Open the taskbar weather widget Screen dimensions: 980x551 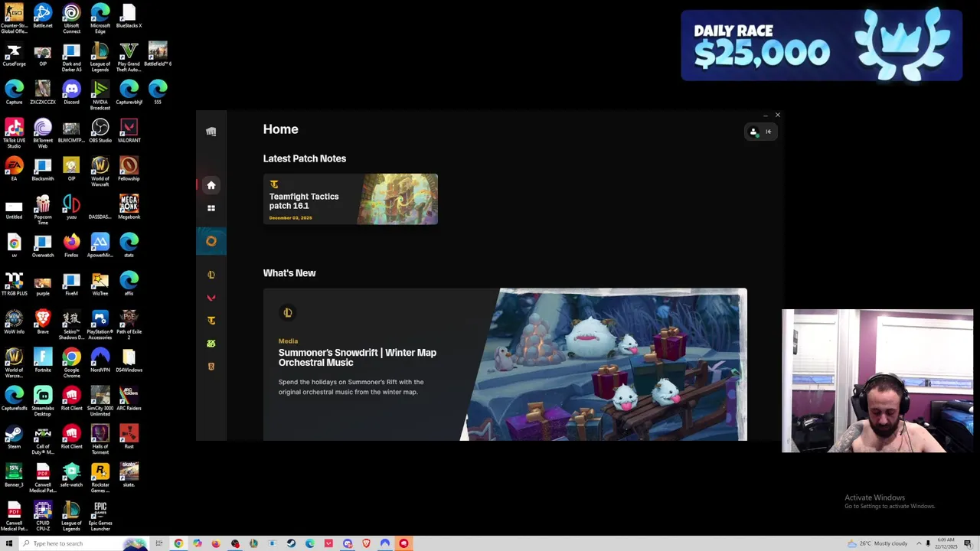click(x=877, y=543)
